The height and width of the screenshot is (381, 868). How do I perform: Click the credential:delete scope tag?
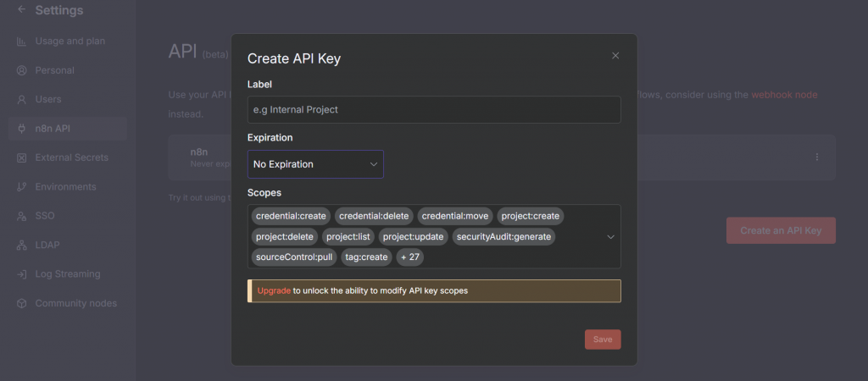coord(374,216)
